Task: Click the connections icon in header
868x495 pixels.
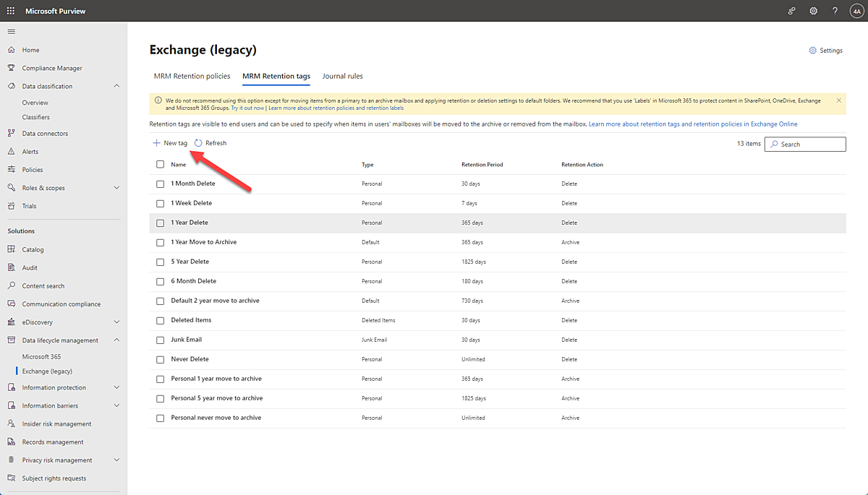Action: pos(792,11)
